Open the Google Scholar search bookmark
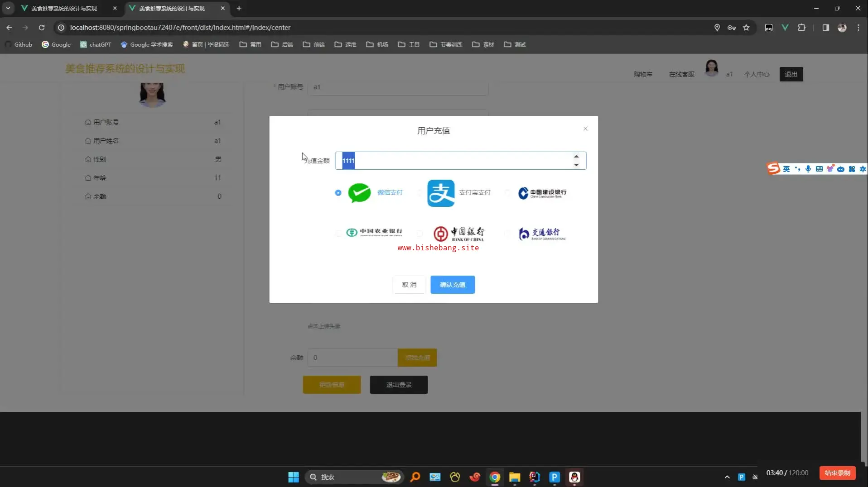Image resolution: width=868 pixels, height=487 pixels. 146,44
